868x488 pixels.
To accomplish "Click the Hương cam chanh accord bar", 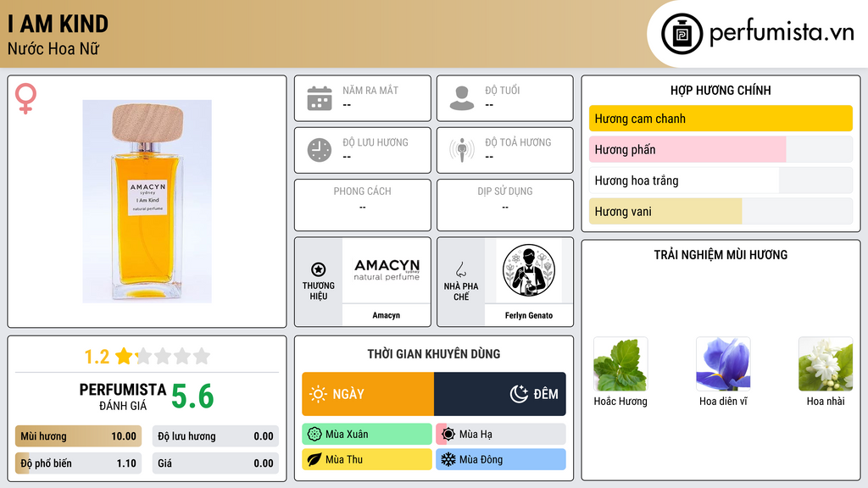I will pyautogui.click(x=721, y=119).
